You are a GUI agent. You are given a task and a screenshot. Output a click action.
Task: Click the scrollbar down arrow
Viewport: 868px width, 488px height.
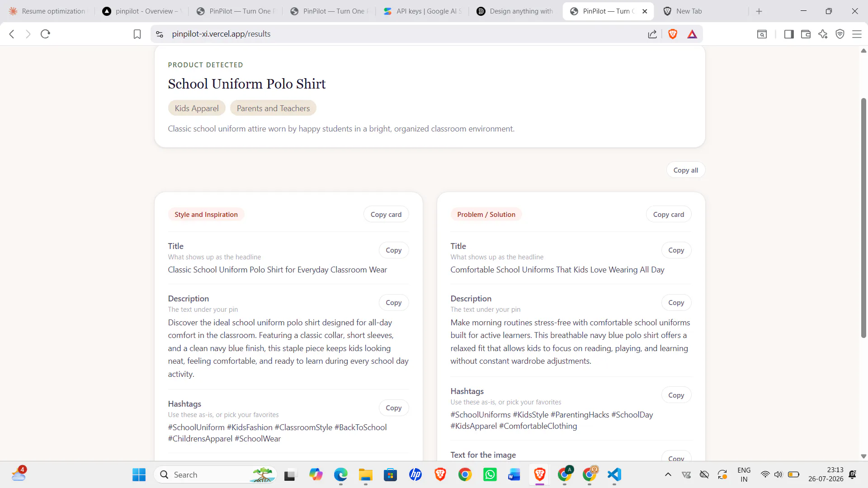(x=863, y=456)
